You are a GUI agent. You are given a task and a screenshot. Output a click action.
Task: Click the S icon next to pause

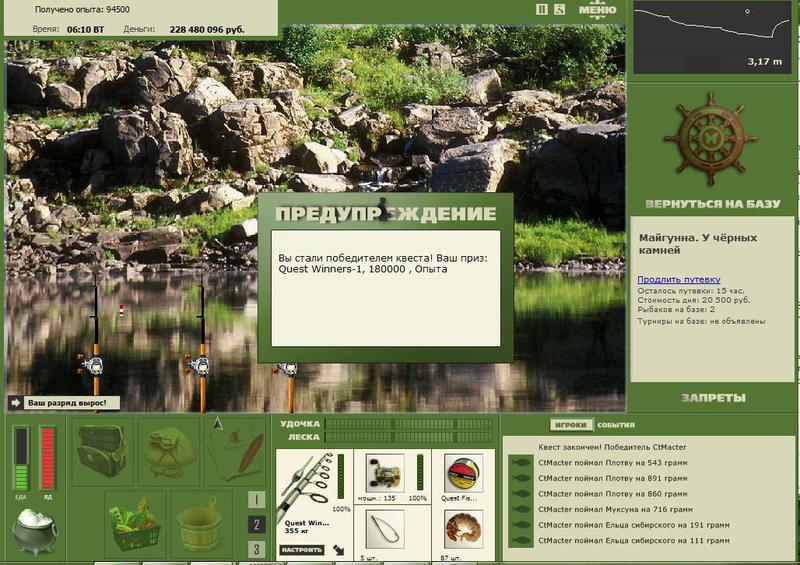point(560,9)
